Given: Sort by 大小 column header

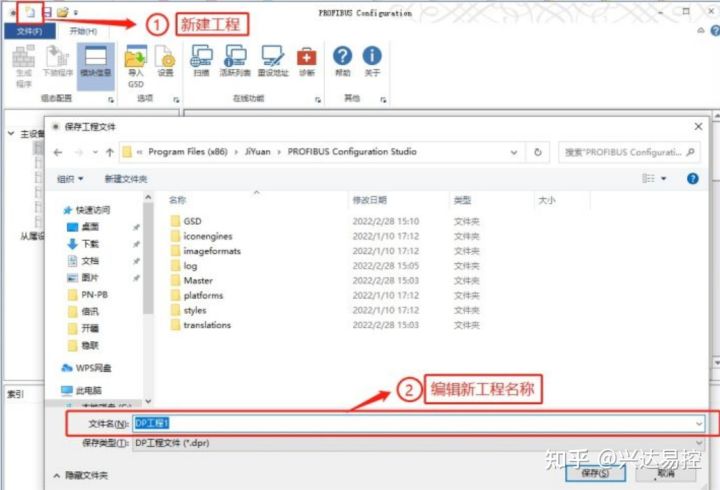Looking at the screenshot, I should point(546,200).
